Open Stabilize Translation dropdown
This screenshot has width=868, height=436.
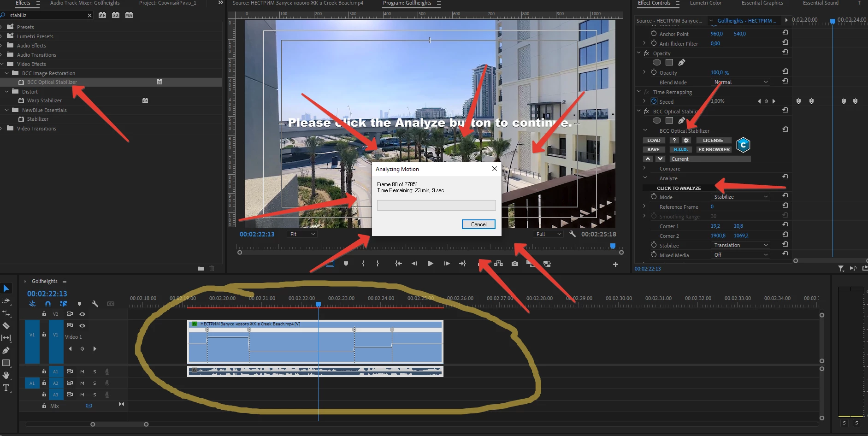pos(740,245)
